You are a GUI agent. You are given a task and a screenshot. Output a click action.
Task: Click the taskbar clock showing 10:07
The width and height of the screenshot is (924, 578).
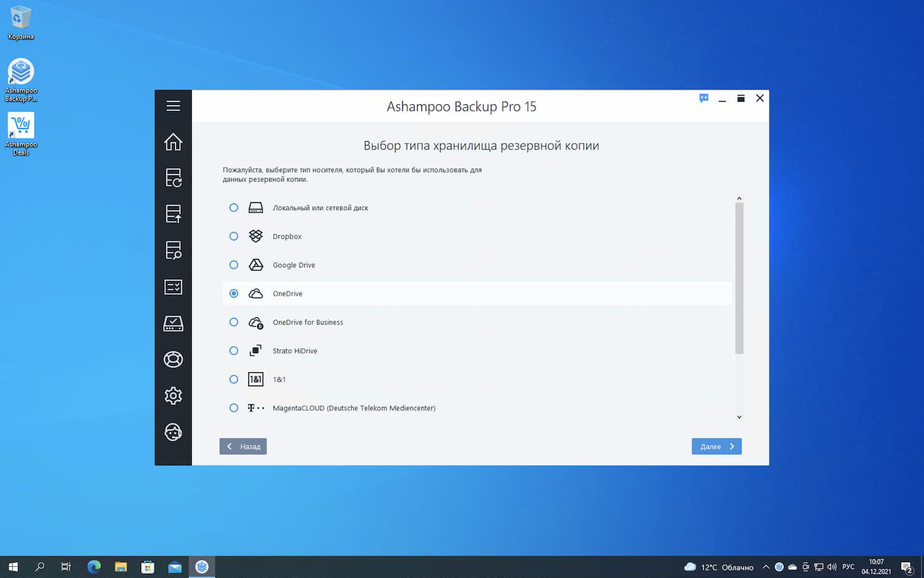click(876, 567)
